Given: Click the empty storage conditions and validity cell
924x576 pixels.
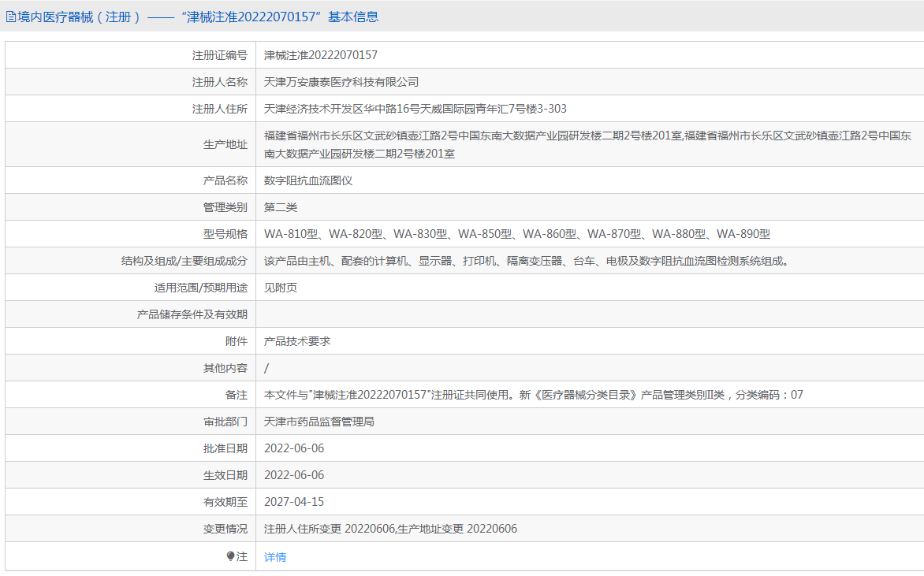Looking at the screenshot, I should coord(587,314).
